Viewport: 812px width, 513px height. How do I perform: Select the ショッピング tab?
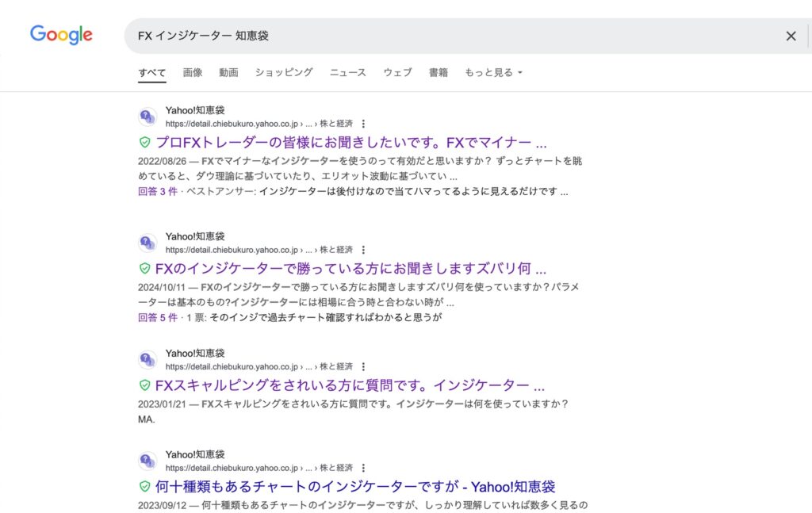point(284,72)
